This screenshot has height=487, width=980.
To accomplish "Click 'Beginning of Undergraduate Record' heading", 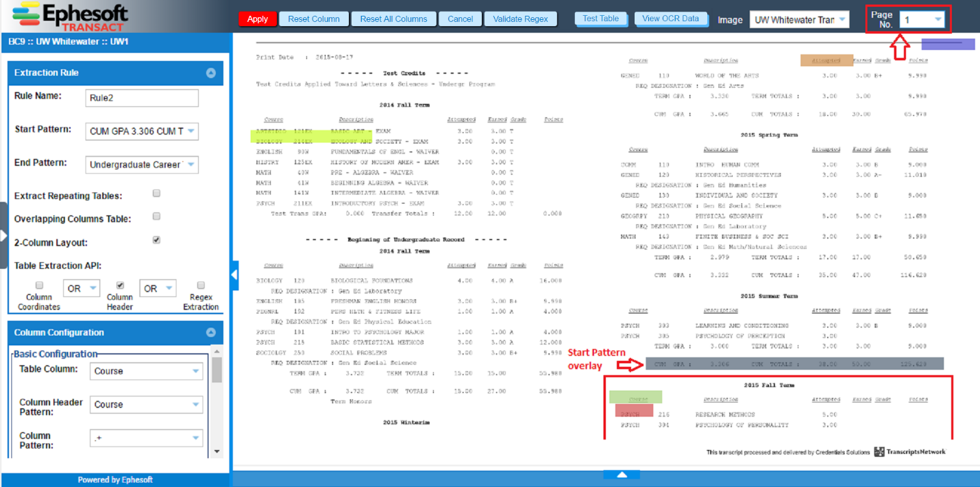I will coord(406,240).
